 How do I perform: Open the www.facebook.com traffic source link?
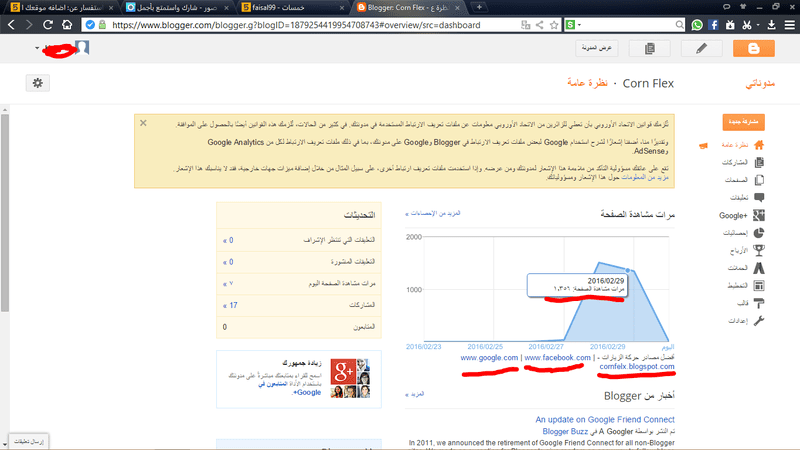557,358
